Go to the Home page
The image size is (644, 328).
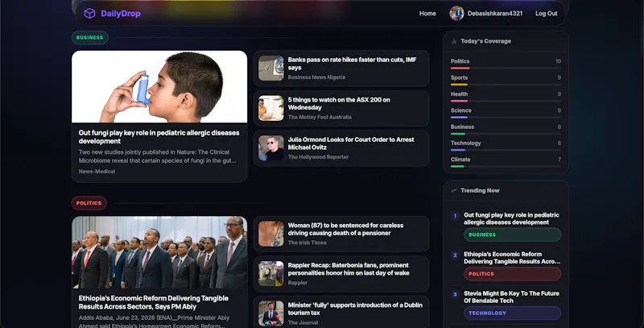click(427, 14)
